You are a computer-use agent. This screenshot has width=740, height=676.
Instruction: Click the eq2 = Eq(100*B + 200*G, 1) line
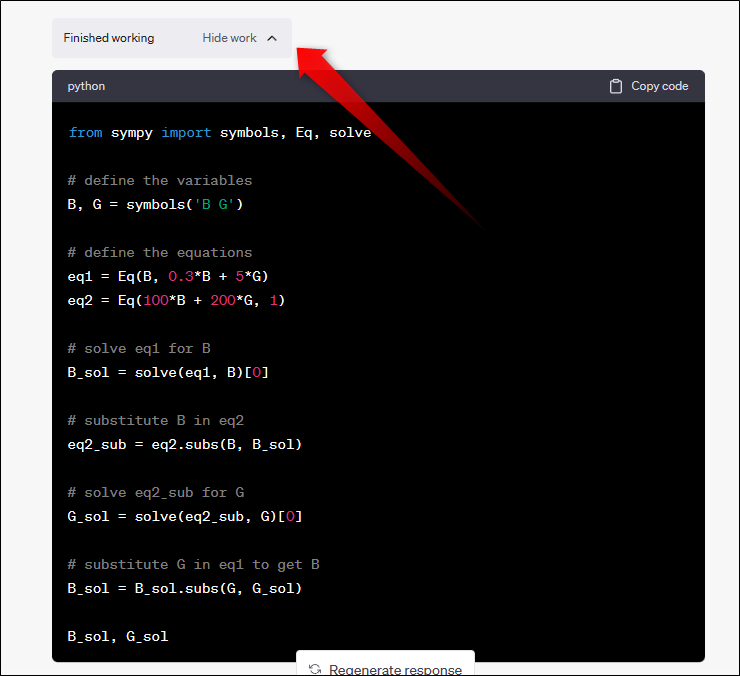(x=176, y=300)
